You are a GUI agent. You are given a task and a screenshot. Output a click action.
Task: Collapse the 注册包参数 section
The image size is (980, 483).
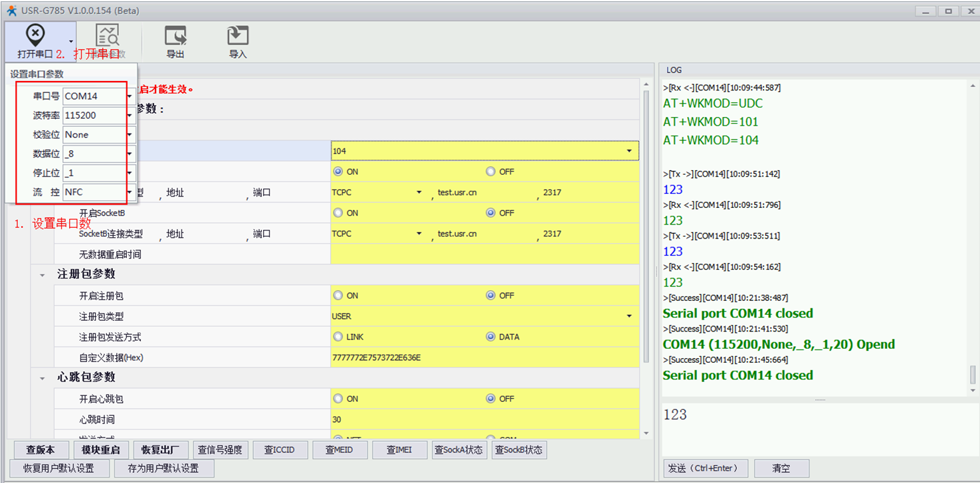43,274
